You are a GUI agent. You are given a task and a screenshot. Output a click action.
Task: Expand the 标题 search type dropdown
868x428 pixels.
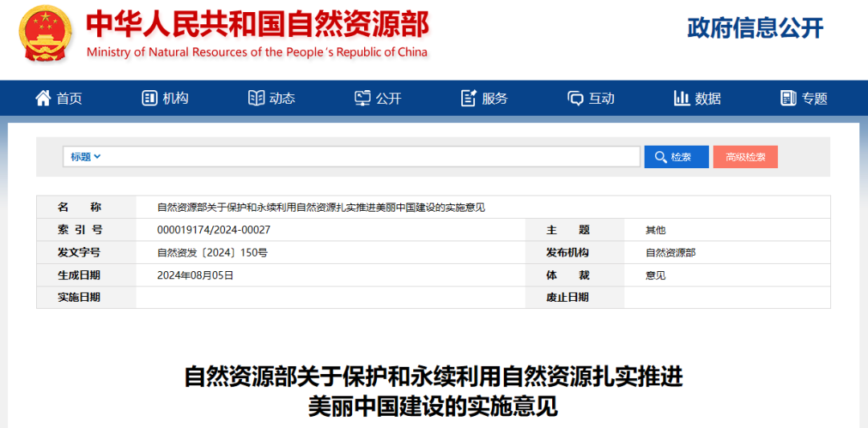(85, 157)
